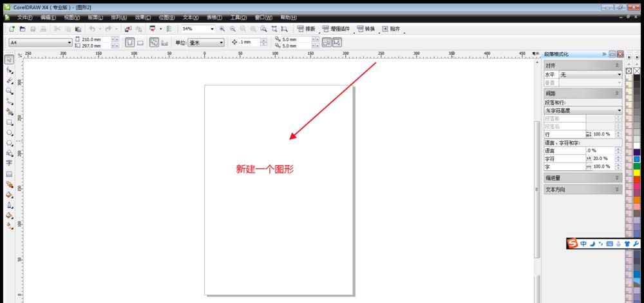Expand the 缩进量 section
Image resolution: width=644 pixels, height=303 pixels.
(x=616, y=178)
